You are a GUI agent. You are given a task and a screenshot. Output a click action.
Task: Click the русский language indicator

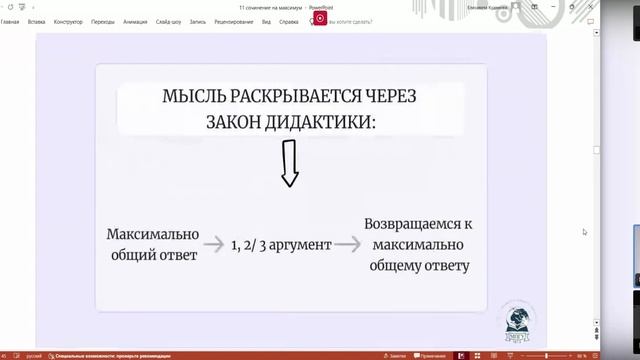tap(34, 356)
